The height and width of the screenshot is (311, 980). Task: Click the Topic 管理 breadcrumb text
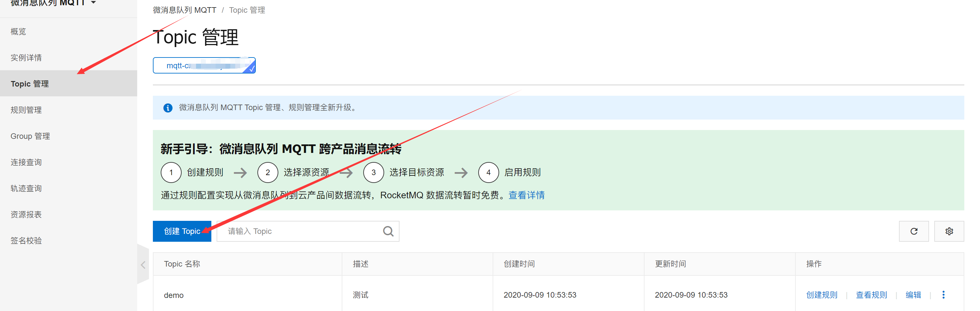coord(247,10)
